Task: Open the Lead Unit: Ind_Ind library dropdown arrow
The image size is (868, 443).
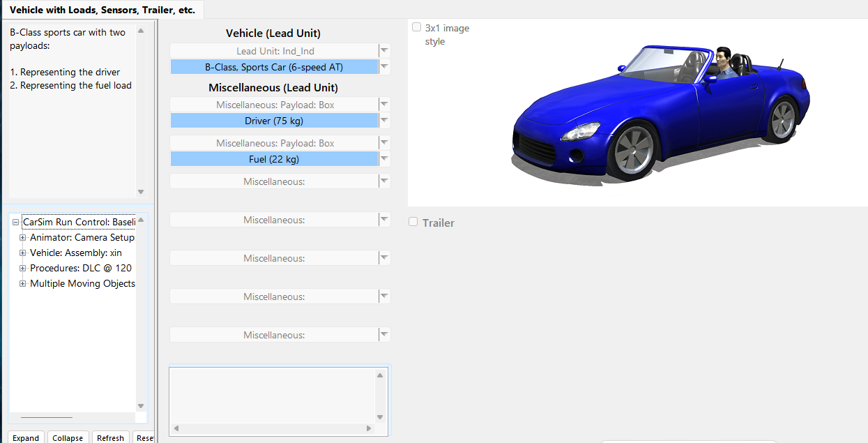Action: [x=384, y=51]
